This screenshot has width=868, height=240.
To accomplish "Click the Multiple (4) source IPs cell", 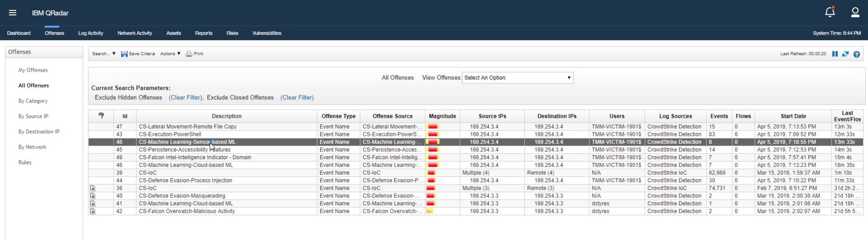I will (x=476, y=173).
